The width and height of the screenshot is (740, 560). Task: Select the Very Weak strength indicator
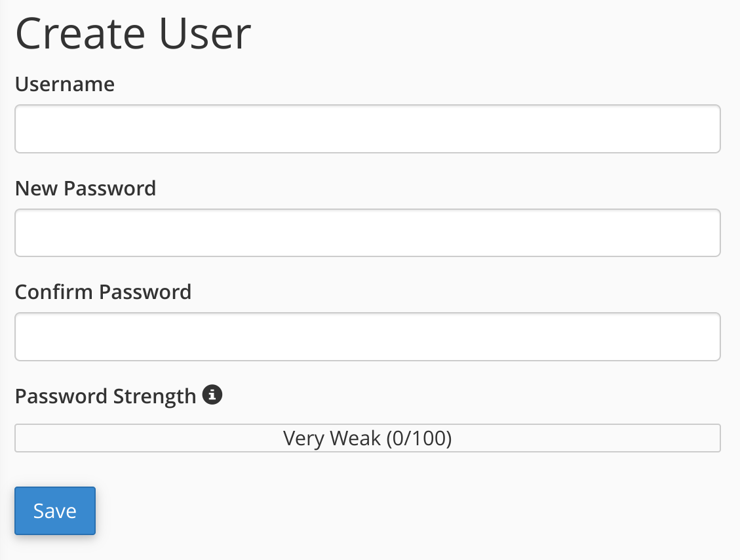click(367, 438)
